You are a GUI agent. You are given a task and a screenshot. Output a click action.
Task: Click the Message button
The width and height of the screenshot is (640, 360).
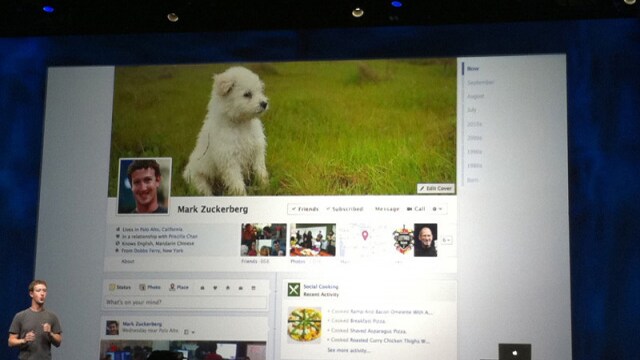[x=387, y=209]
